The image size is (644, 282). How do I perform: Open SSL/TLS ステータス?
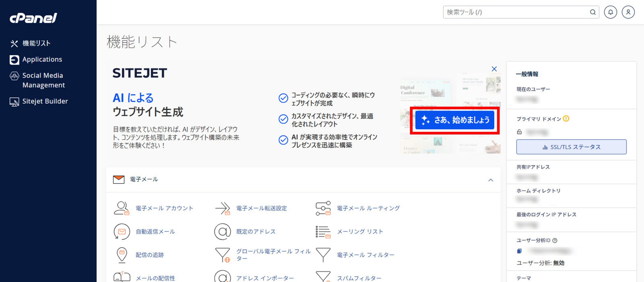pyautogui.click(x=571, y=147)
